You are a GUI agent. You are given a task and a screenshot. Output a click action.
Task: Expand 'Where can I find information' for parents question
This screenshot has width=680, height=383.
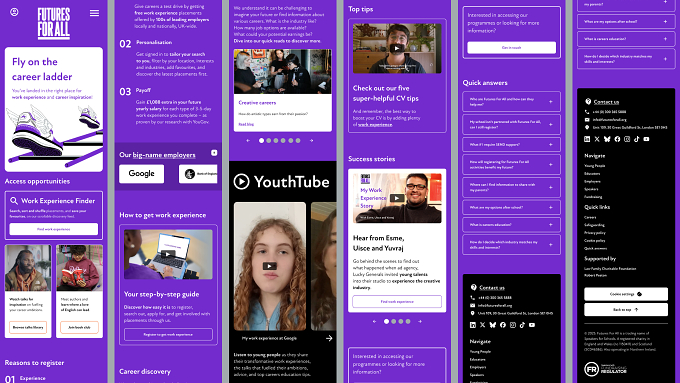click(511, 187)
